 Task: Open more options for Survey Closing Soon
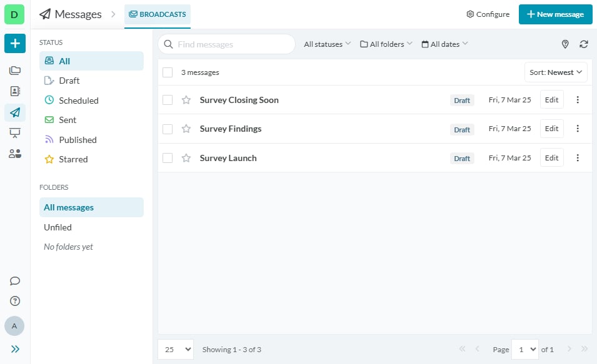point(578,100)
